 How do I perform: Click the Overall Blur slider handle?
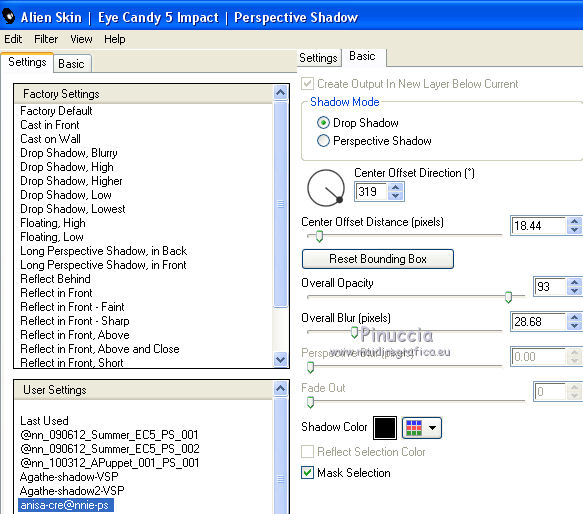(x=355, y=332)
